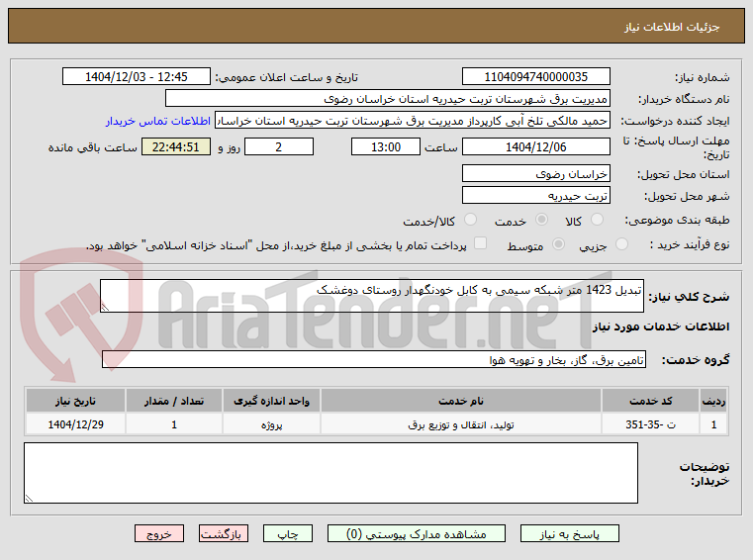Click the resize handle of توضیحات خریدار box
Viewport: 753px width, 560px height.
point(29,499)
